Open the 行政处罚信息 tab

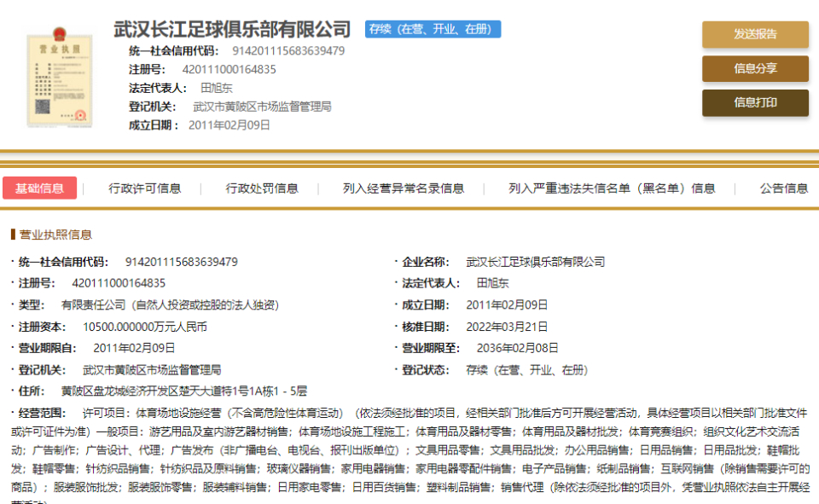click(x=262, y=188)
